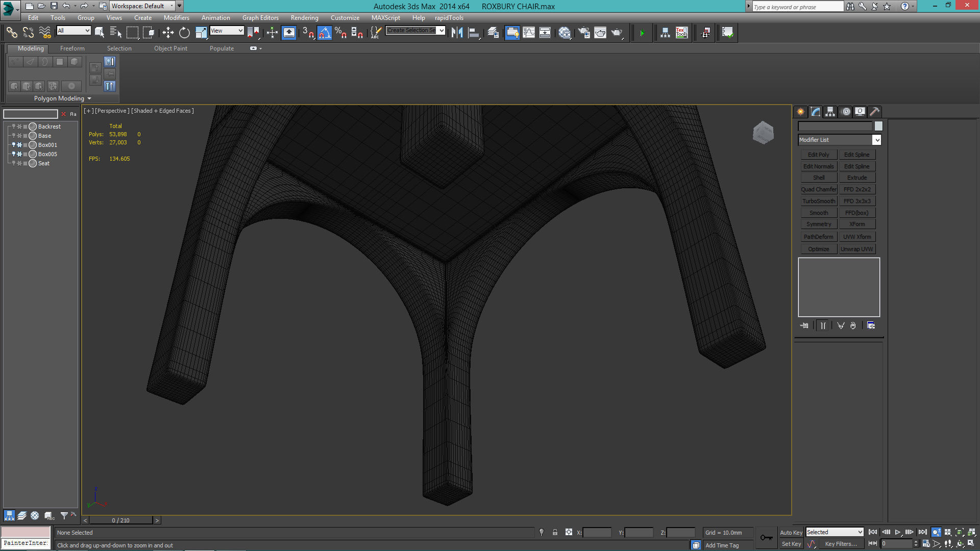Click the ViewCube in the viewport

[x=763, y=133]
